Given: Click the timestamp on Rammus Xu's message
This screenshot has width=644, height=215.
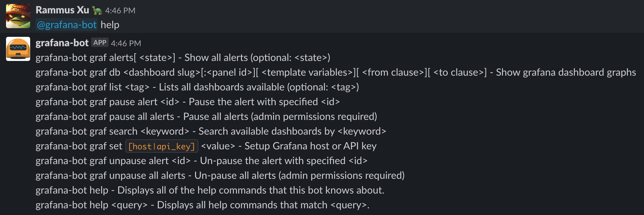Looking at the screenshot, I should pyautogui.click(x=120, y=11).
